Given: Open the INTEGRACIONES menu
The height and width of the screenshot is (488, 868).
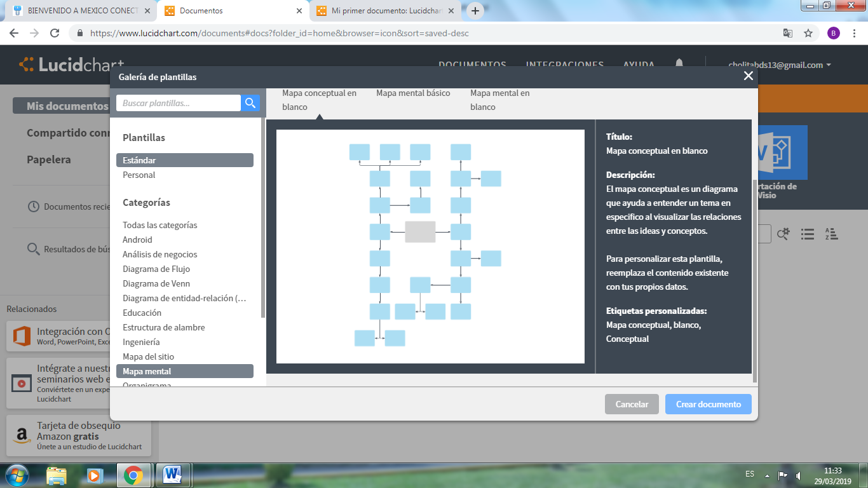Looking at the screenshot, I should [564, 64].
